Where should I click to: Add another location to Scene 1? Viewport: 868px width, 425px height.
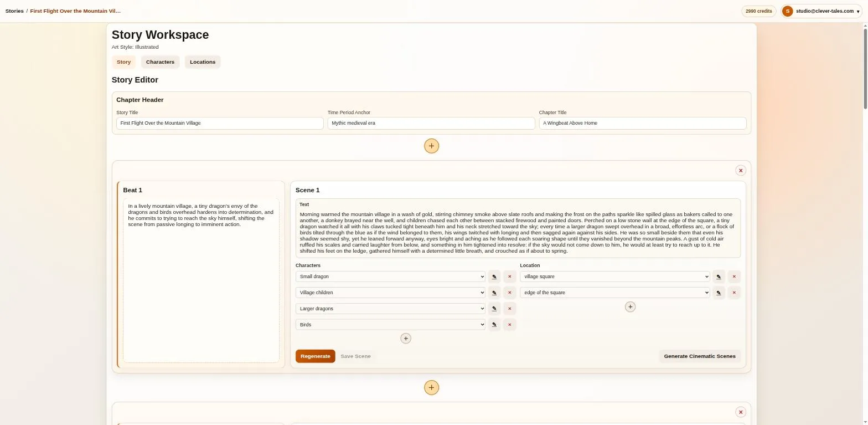(x=630, y=307)
